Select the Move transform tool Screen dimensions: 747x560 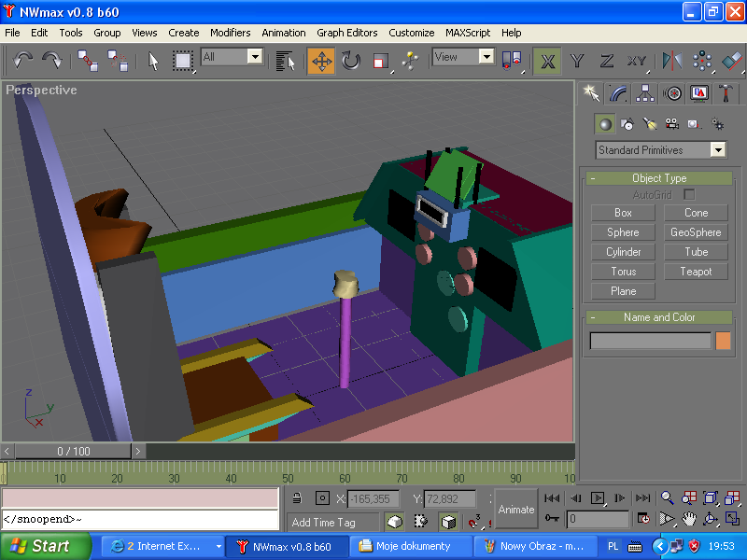pos(321,61)
